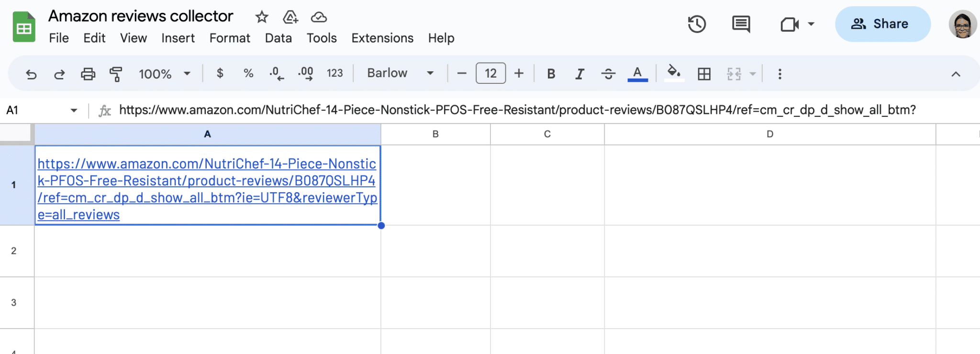Open the Google Sheets home icon
The height and width of the screenshot is (354, 980).
tap(24, 27)
